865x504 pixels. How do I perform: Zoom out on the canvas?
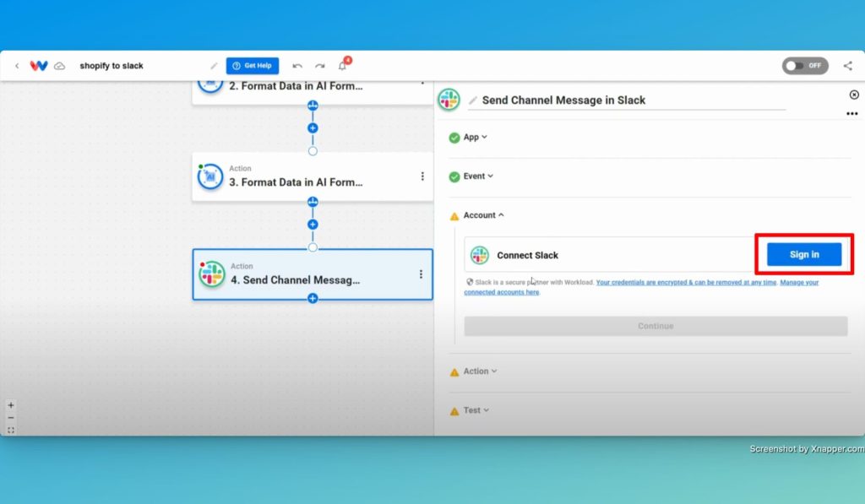click(x=10, y=418)
